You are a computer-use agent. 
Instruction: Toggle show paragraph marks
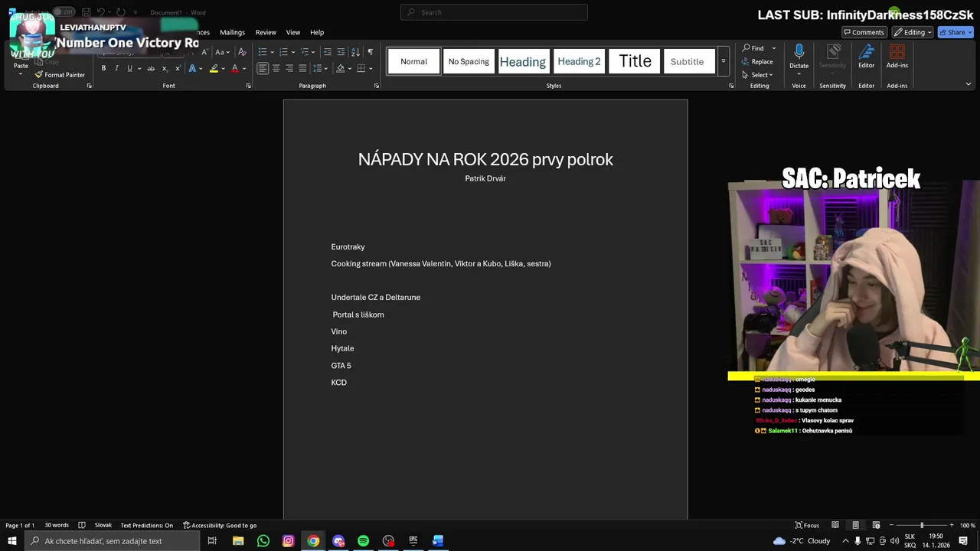371,52
